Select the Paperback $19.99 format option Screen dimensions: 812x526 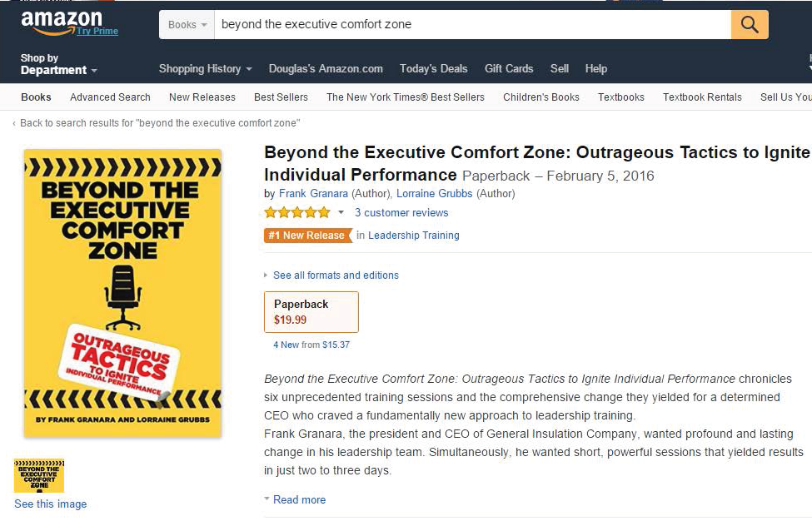tap(311, 311)
